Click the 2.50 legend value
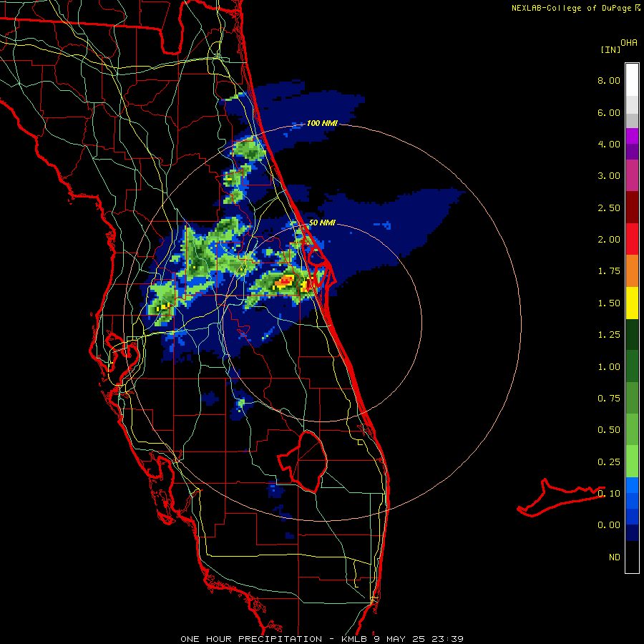Viewport: 644px width, 644px height. coord(609,208)
